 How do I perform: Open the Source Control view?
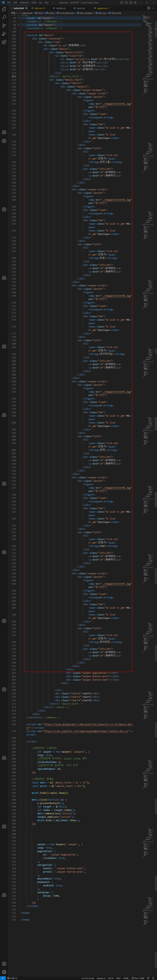[4, 25]
